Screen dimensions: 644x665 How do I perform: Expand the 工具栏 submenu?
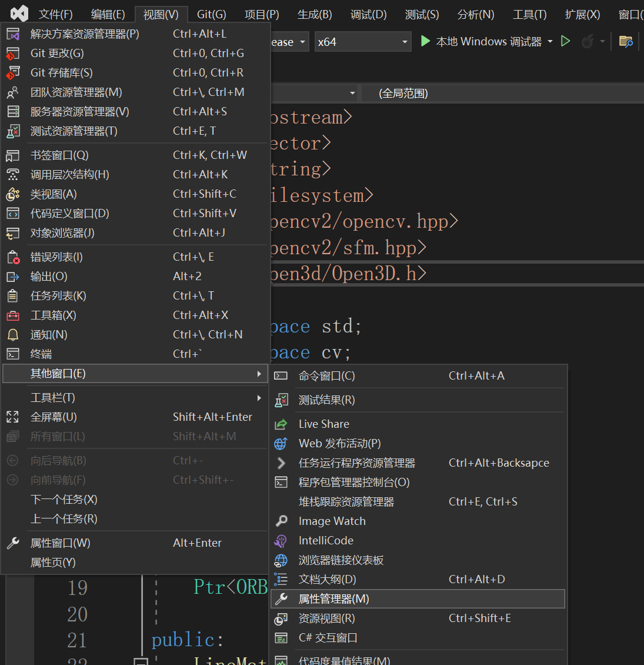(53, 397)
